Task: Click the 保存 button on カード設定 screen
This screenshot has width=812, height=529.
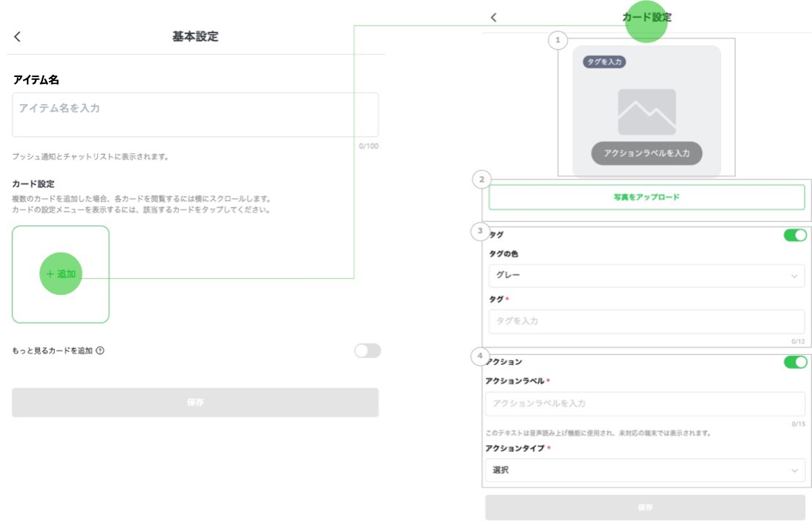Action: pyautogui.click(x=645, y=508)
